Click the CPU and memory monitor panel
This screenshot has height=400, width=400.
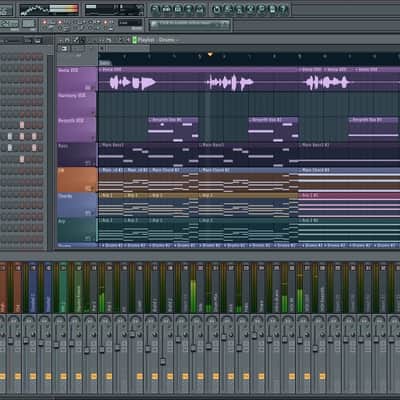(114, 10)
